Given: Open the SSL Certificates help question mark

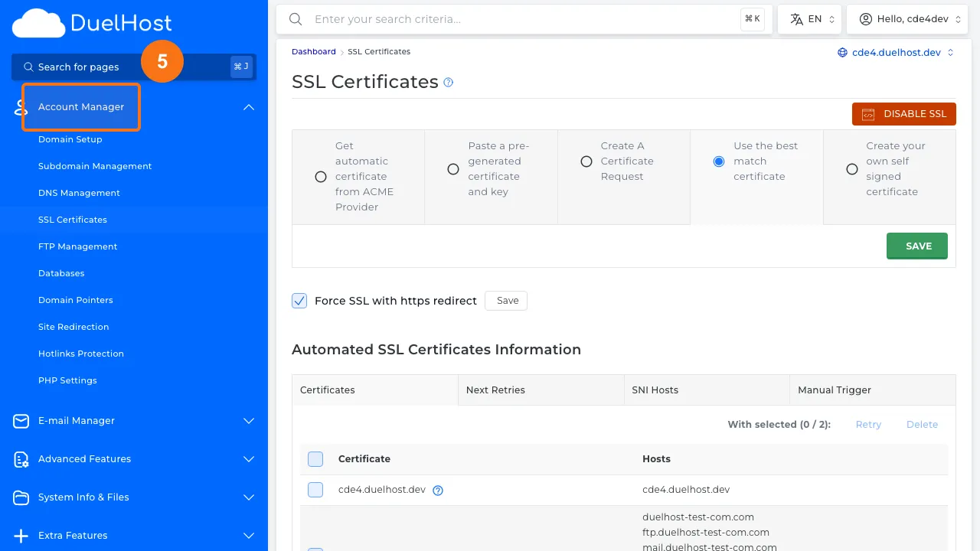Looking at the screenshot, I should click(x=448, y=82).
